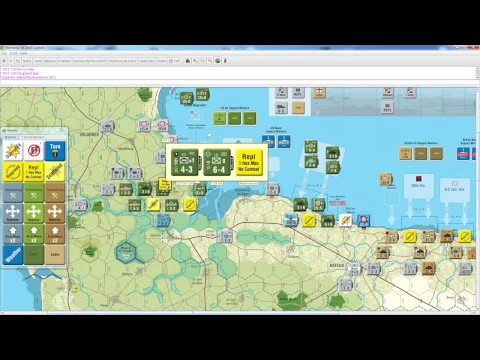Select the tan Reserve arrows marker
The width and height of the screenshot is (480, 360).
[55, 213]
